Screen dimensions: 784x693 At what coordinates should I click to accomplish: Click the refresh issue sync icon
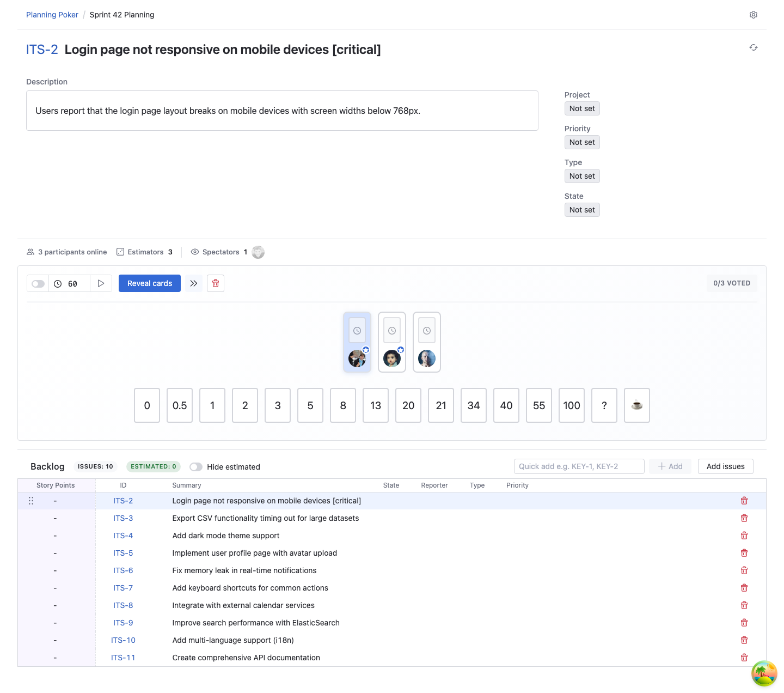[754, 47]
